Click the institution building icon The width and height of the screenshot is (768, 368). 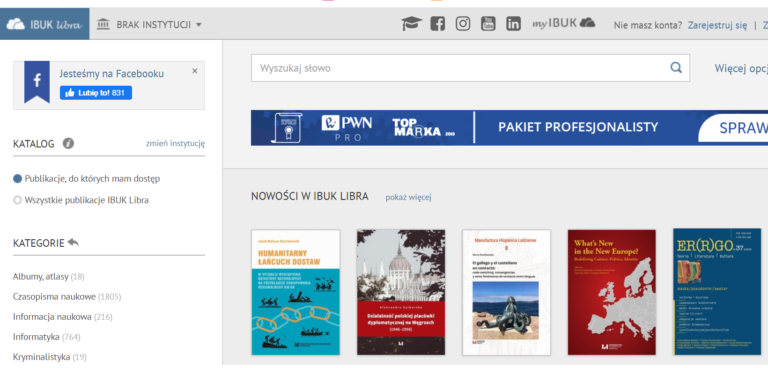tap(103, 24)
